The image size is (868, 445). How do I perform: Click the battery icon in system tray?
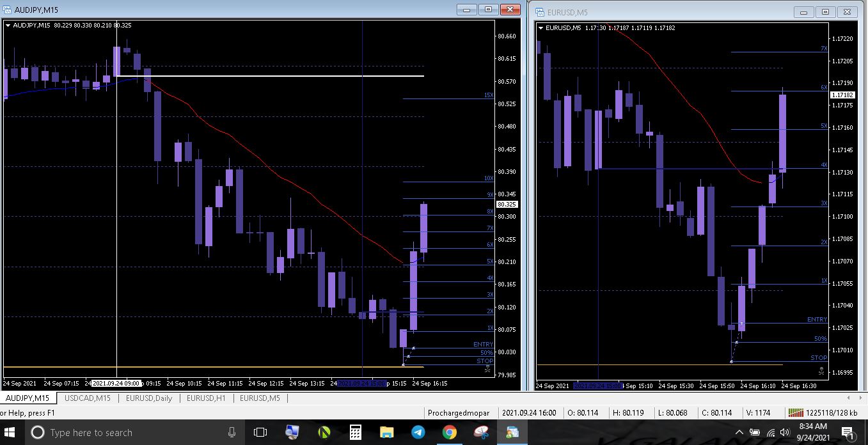point(755,433)
